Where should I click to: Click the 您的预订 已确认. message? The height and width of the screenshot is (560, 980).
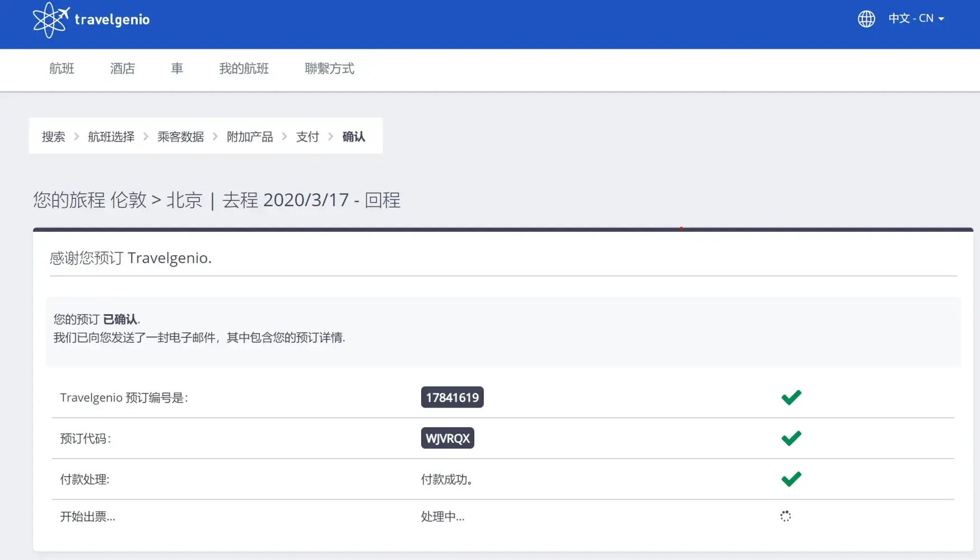[97, 319]
